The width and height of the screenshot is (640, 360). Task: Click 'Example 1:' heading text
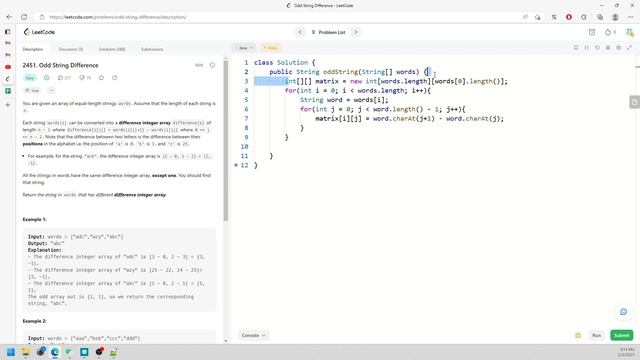(35, 220)
